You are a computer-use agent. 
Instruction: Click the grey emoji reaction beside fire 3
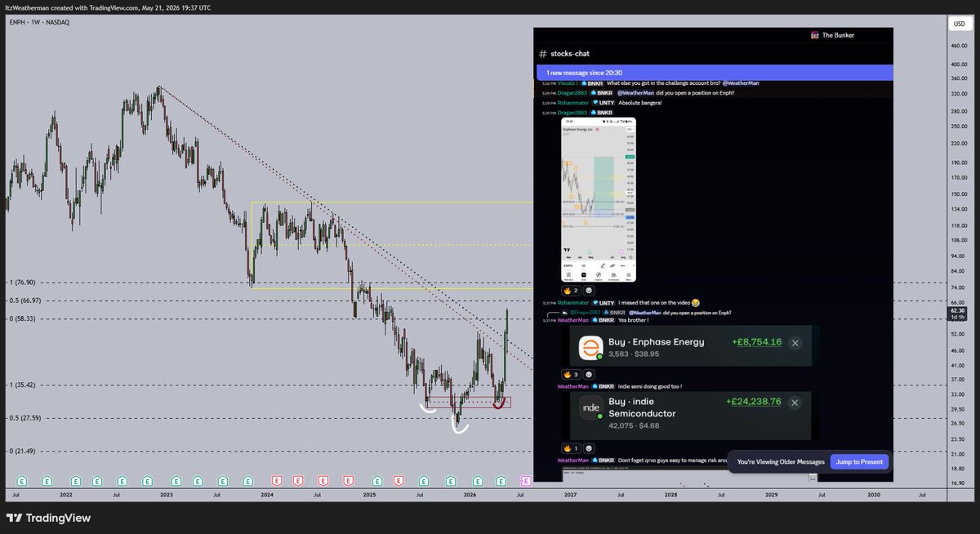pyautogui.click(x=589, y=374)
